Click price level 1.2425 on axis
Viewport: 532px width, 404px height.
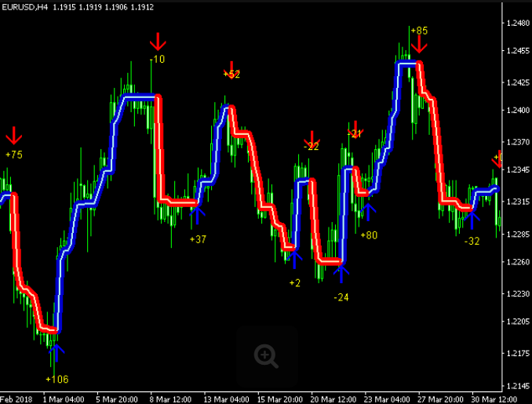518,83
